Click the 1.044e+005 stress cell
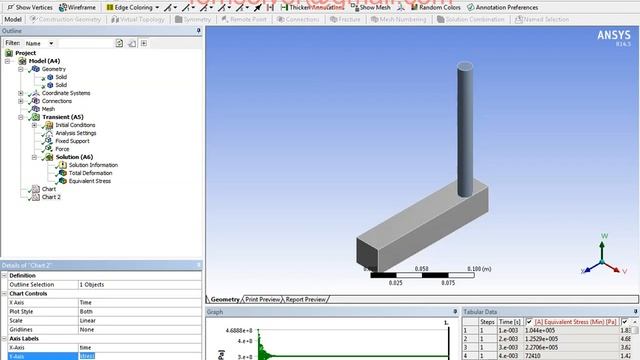 (x=571, y=331)
